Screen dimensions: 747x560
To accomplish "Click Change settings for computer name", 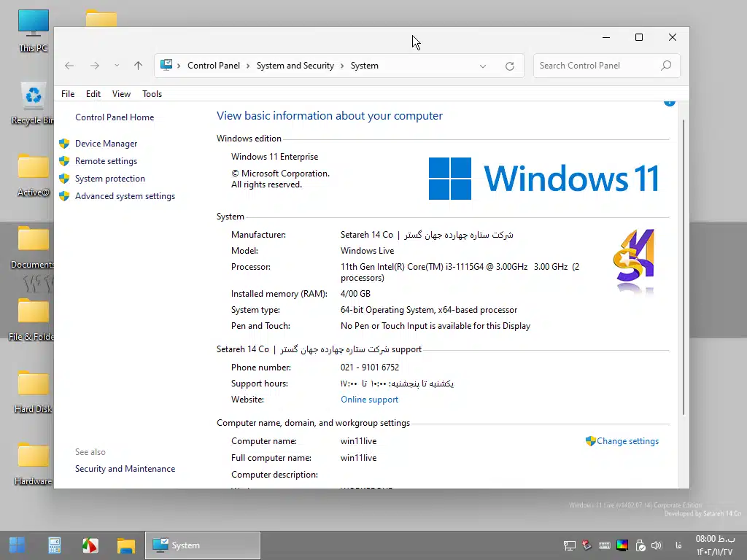I will [627, 441].
